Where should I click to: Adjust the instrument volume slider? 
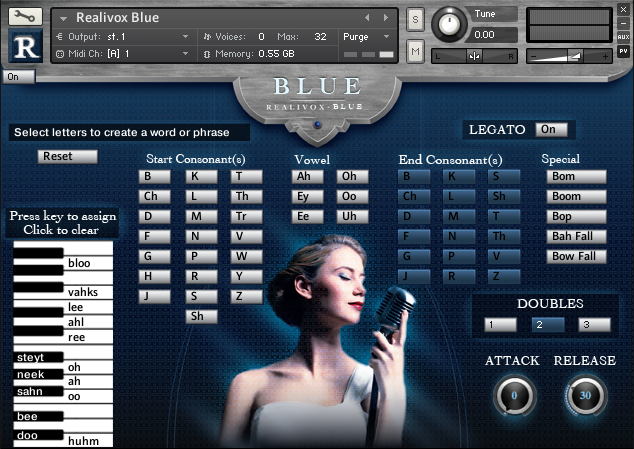[x=569, y=56]
